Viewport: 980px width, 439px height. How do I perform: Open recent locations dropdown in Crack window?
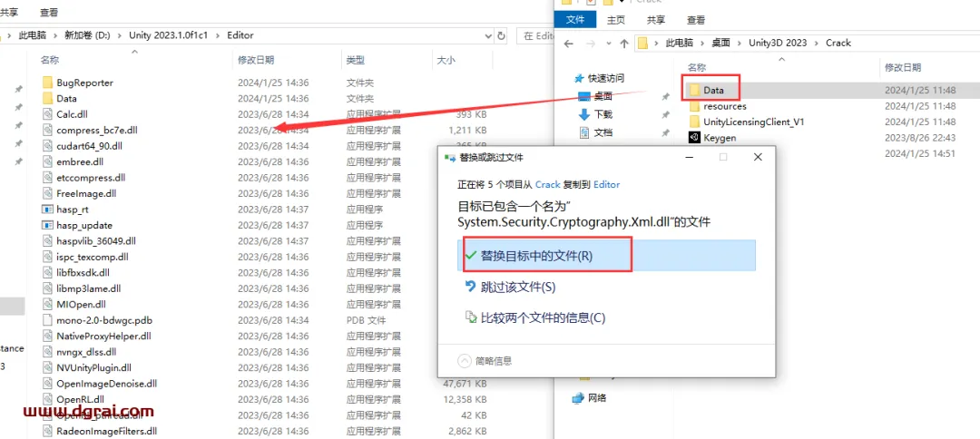pyautogui.click(x=608, y=44)
